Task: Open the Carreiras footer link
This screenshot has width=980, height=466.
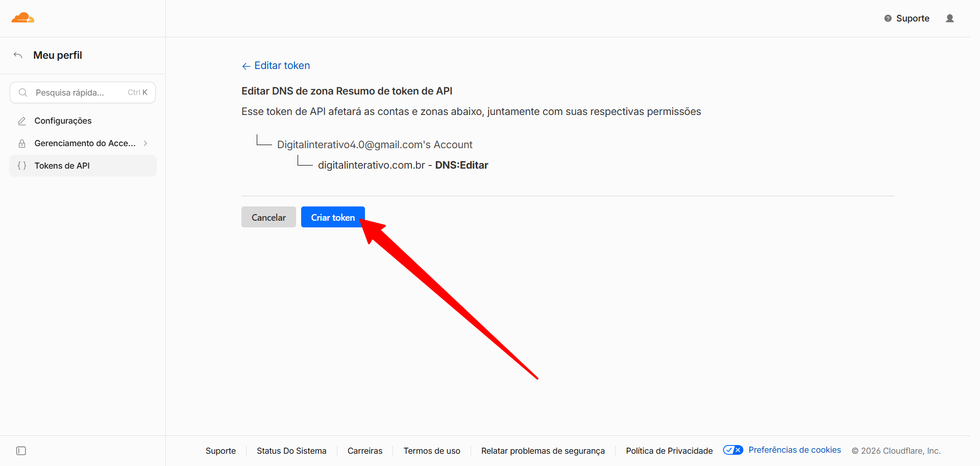Action: tap(365, 451)
